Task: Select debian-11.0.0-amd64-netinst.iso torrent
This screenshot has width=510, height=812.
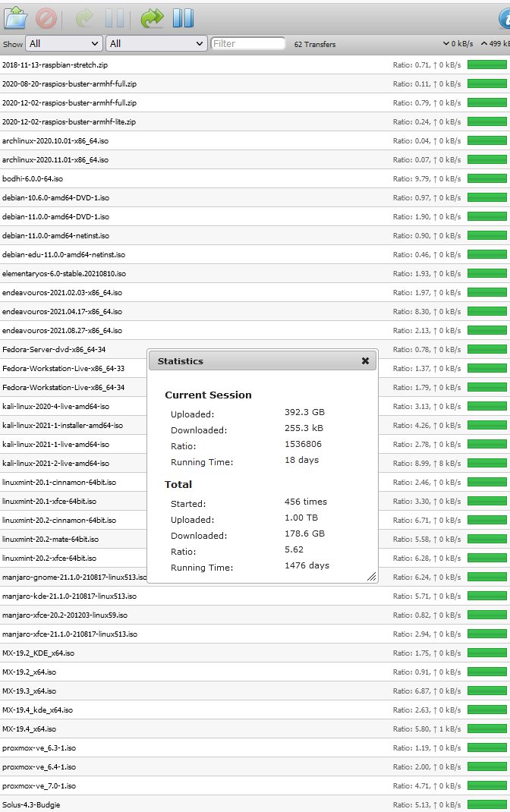Action: 255,235
